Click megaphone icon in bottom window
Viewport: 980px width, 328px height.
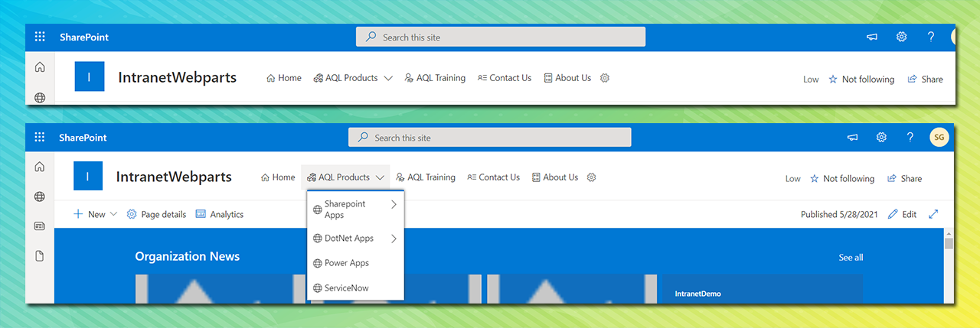click(x=852, y=138)
